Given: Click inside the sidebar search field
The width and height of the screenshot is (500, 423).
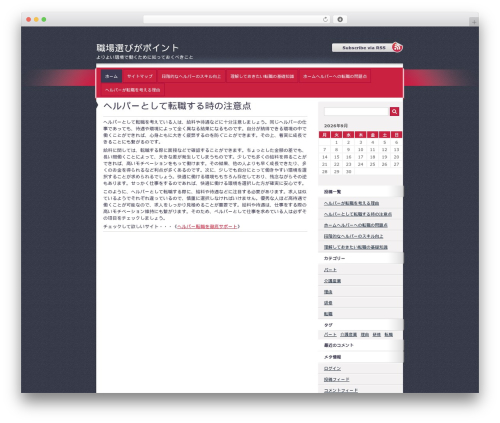Looking at the screenshot, I should click(357, 111).
